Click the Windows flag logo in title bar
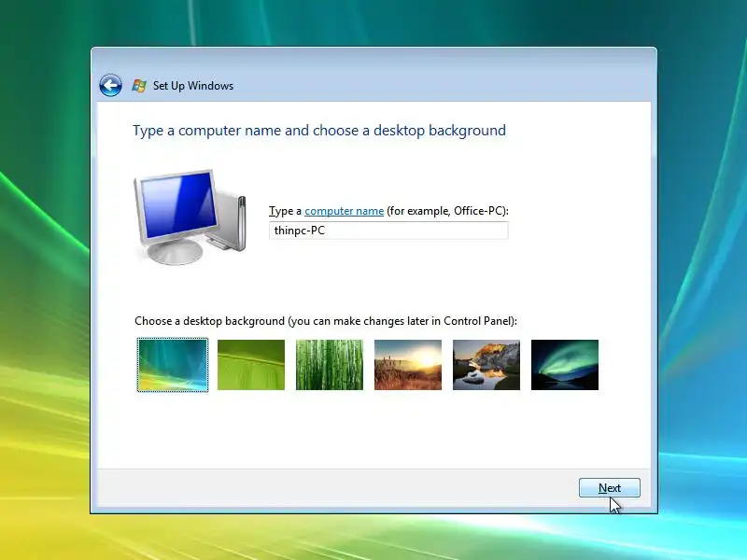Image resolution: width=747 pixels, height=560 pixels. pos(138,86)
